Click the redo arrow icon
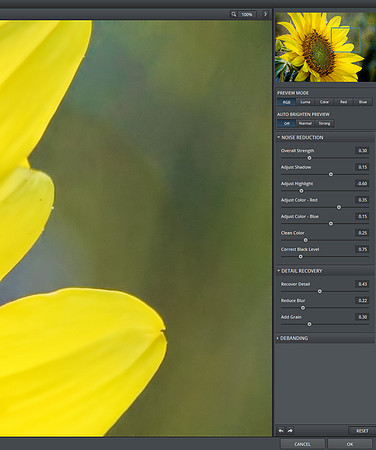This screenshot has height=450, width=376. pyautogui.click(x=290, y=431)
